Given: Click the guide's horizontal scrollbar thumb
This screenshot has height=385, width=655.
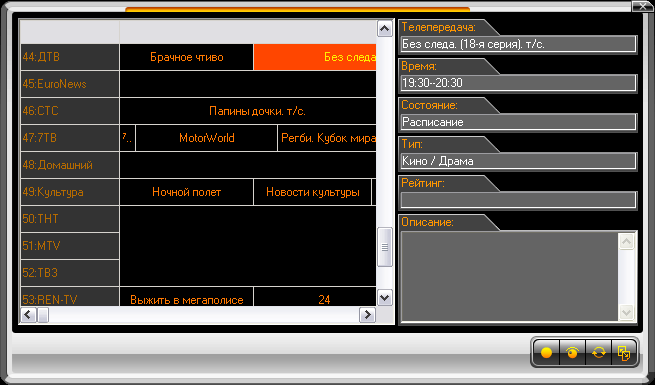Looking at the screenshot, I should (x=43, y=315).
